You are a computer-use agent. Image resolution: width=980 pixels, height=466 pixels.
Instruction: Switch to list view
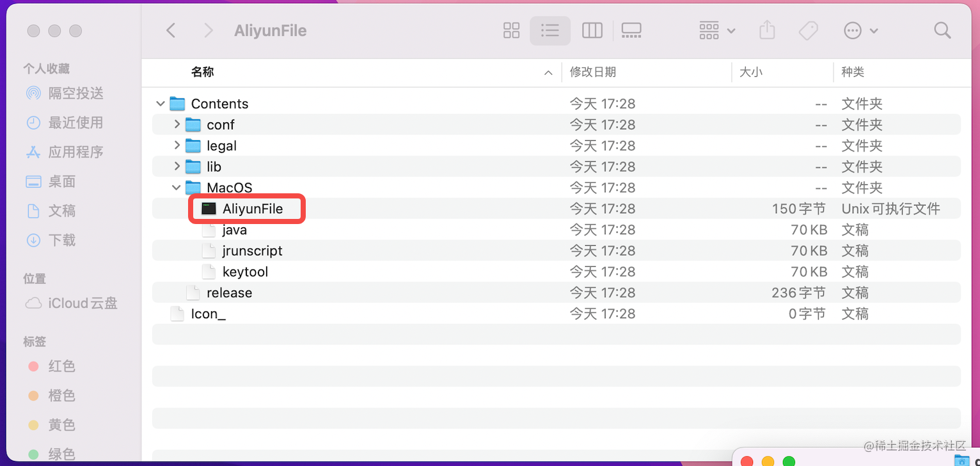point(550,30)
